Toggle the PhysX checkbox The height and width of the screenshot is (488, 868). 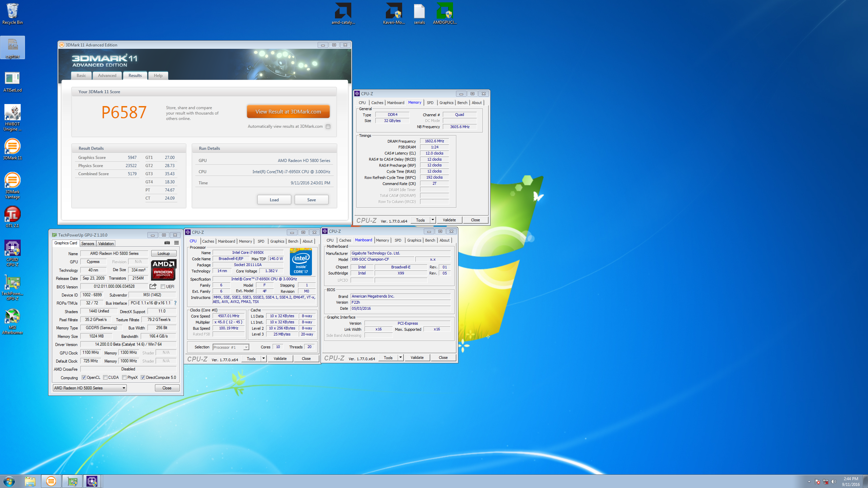pos(124,378)
